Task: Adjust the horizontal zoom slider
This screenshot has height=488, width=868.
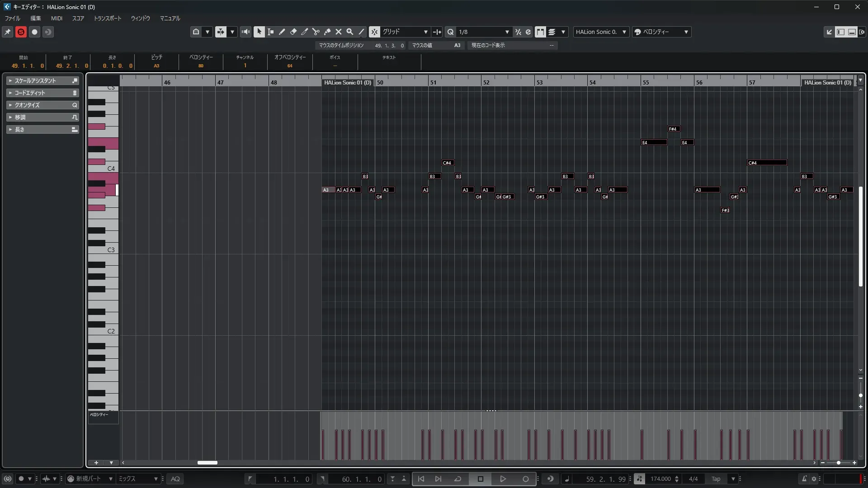Action: tap(838, 463)
